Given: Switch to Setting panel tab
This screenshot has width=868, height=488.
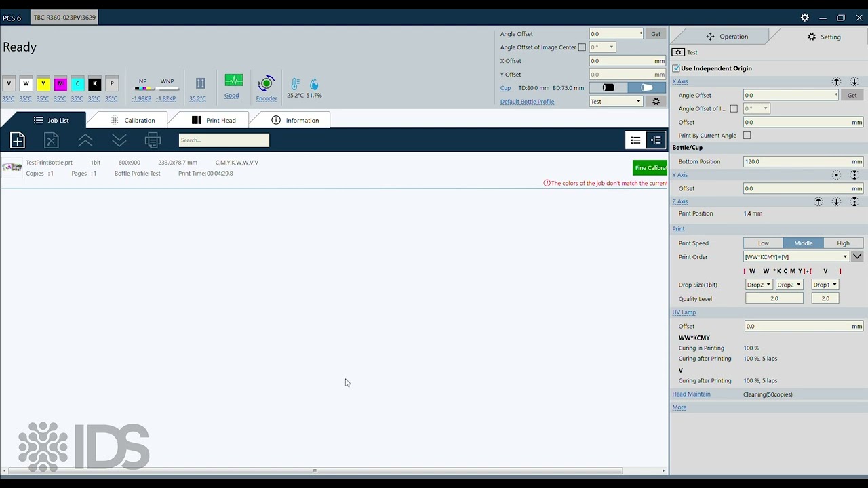Looking at the screenshot, I should point(823,37).
